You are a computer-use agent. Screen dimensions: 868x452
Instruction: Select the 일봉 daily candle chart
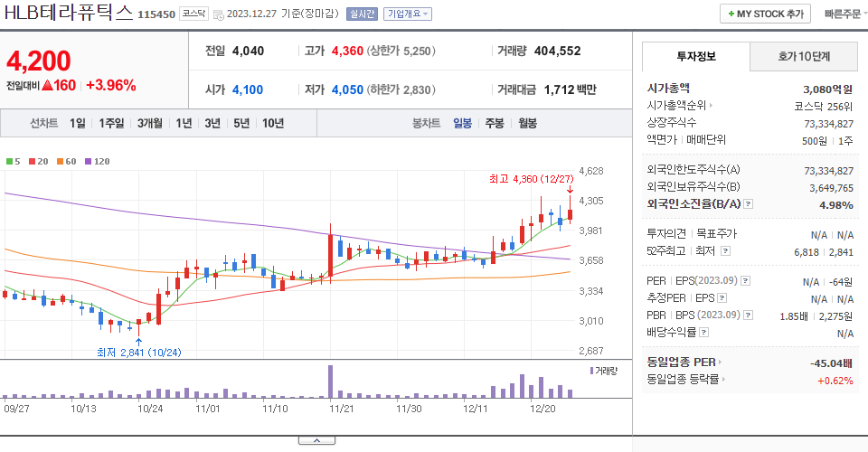(462, 123)
